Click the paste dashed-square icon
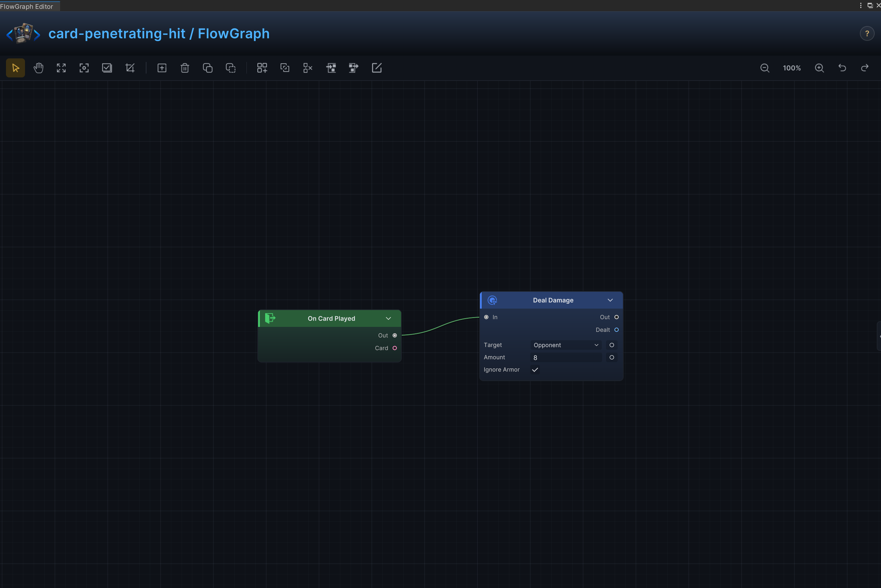The image size is (881, 588). click(x=230, y=68)
